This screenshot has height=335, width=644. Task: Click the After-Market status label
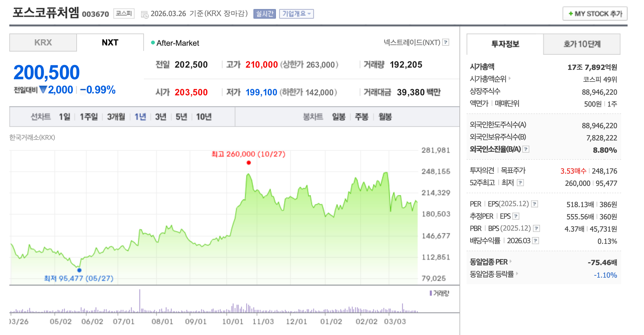coord(178,43)
